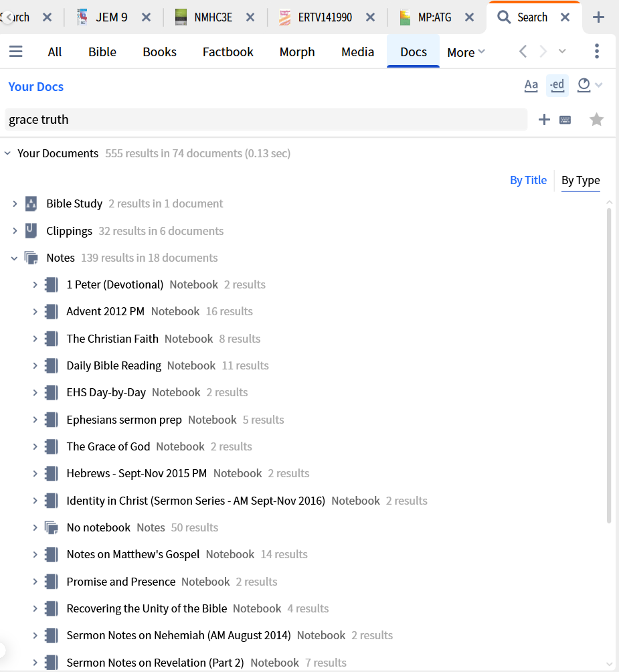Close the ERTV141990 tab
The height and width of the screenshot is (672, 619).
tap(371, 17)
